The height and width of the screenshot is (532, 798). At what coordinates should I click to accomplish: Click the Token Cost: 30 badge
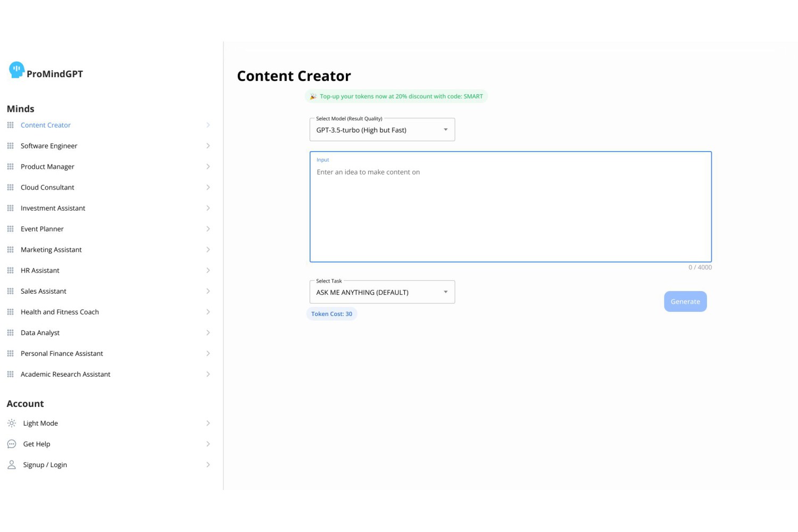point(331,314)
